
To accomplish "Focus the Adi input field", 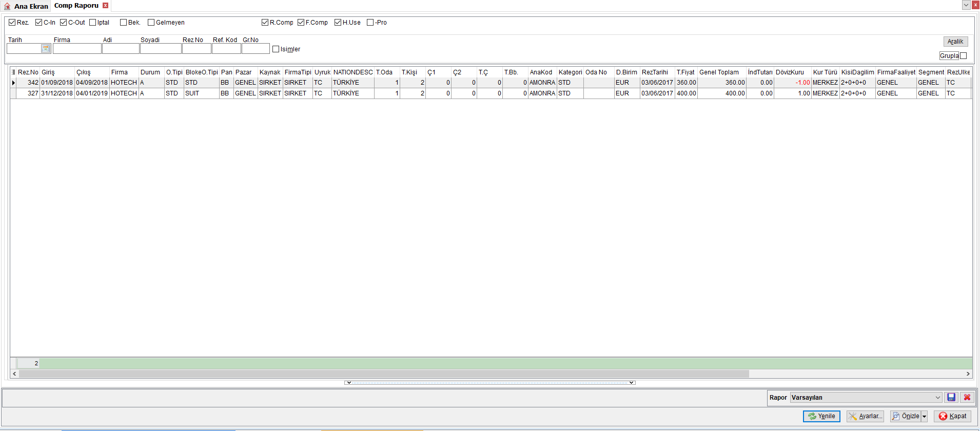I will (x=121, y=49).
